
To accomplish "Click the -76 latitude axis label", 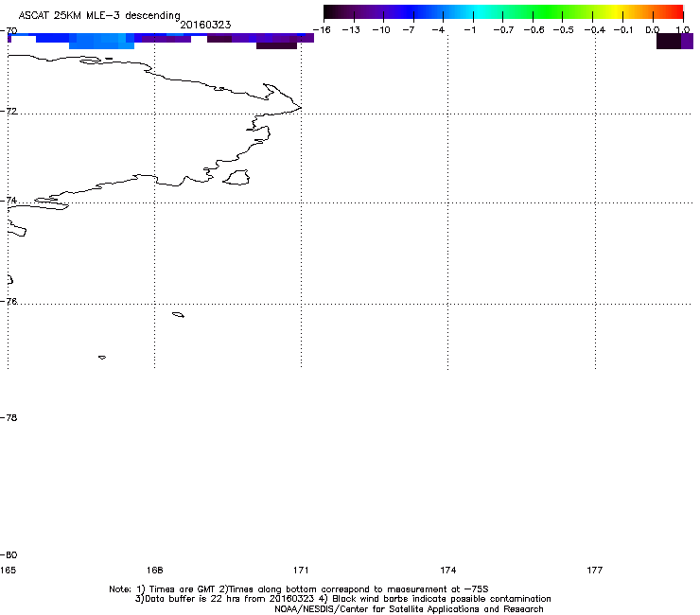I will [9, 302].
